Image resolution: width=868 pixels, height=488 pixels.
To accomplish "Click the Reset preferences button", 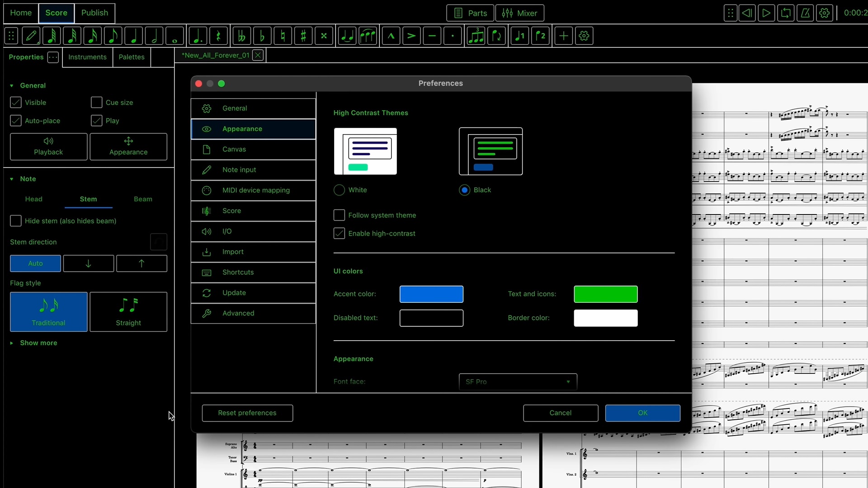I will [247, 413].
